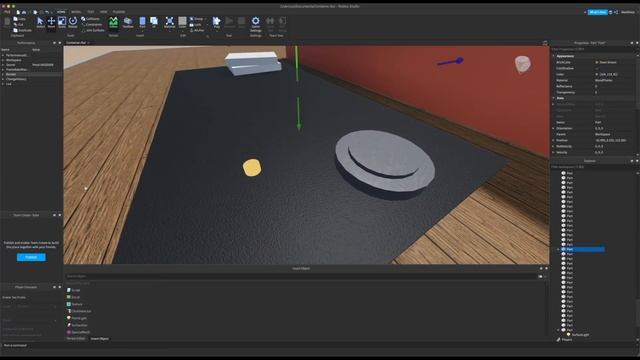Image resolution: width=640 pixels, height=360 pixels.
Task: Group the selected objects
Action: click(198, 19)
